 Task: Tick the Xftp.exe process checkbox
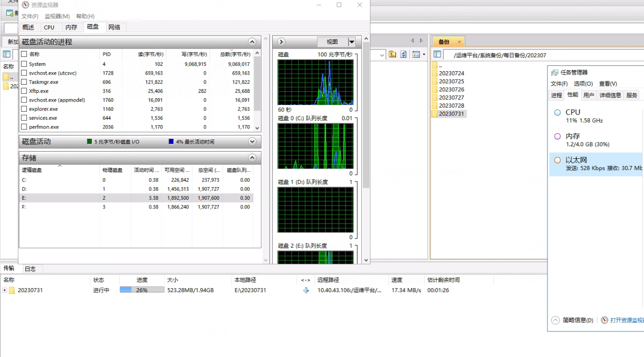(x=24, y=91)
